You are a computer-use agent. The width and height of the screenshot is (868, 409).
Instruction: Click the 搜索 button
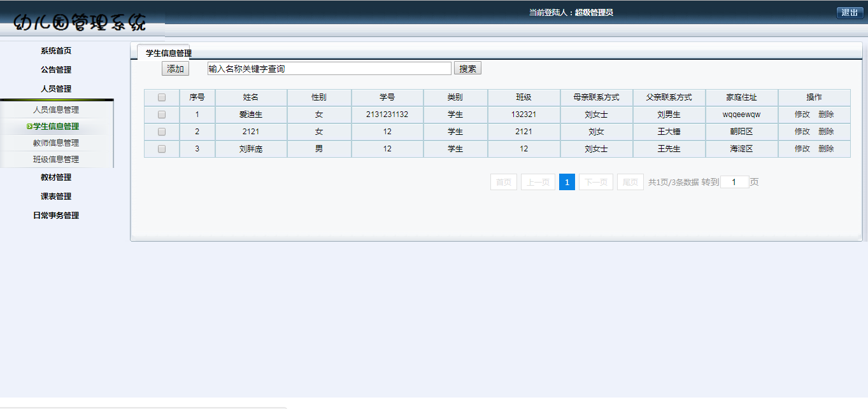[x=468, y=69]
